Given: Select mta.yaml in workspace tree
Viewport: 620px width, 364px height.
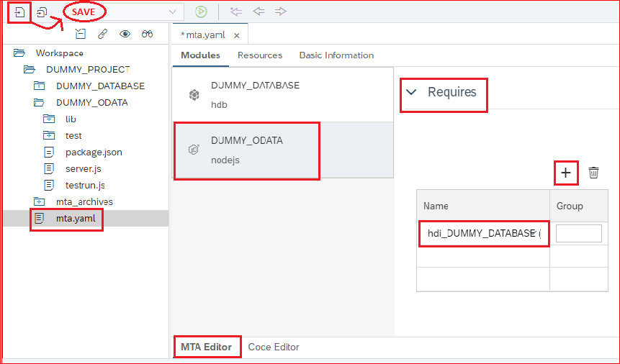Looking at the screenshot, I should [76, 218].
